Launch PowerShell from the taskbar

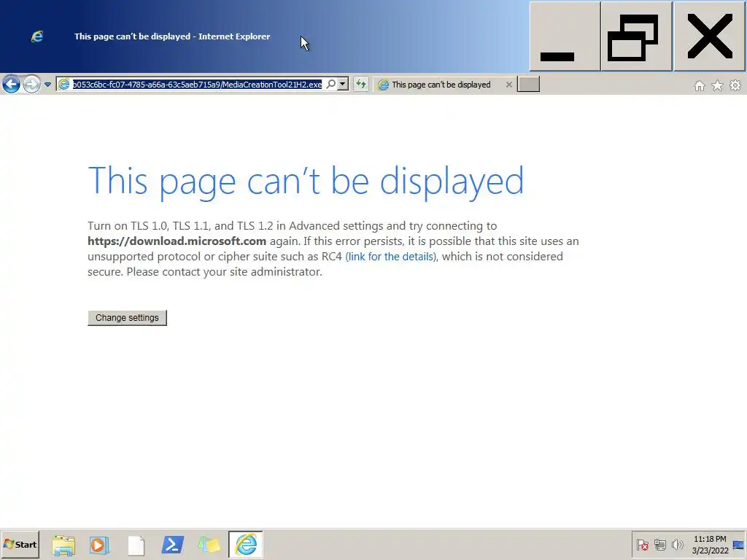(172, 545)
